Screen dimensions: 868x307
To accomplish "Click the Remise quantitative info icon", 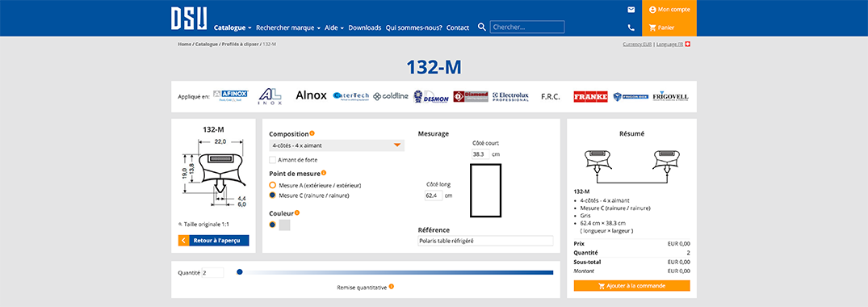I will [x=392, y=287].
